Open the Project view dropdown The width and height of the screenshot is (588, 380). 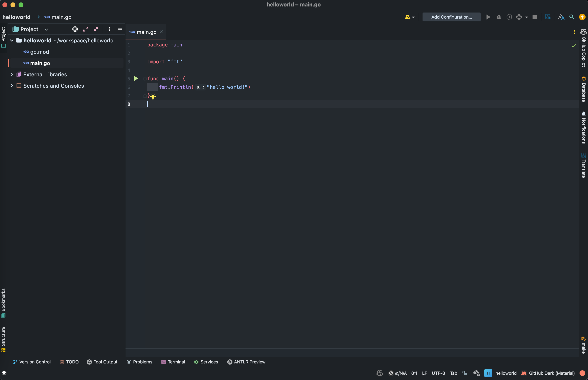(x=46, y=29)
